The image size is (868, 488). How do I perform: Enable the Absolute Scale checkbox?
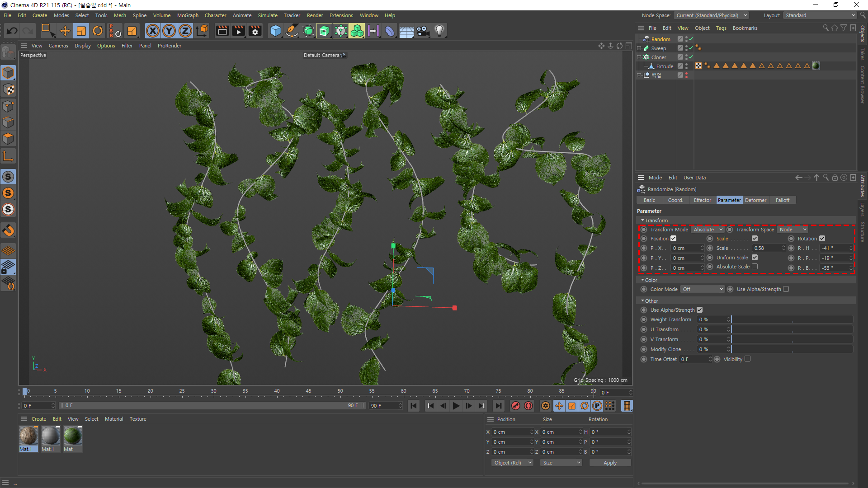755,267
